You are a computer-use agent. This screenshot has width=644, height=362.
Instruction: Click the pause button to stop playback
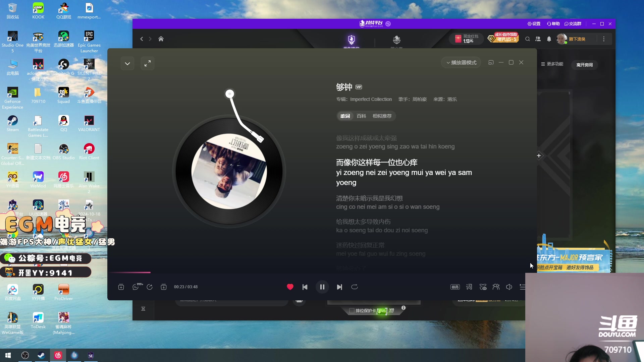[322, 287]
